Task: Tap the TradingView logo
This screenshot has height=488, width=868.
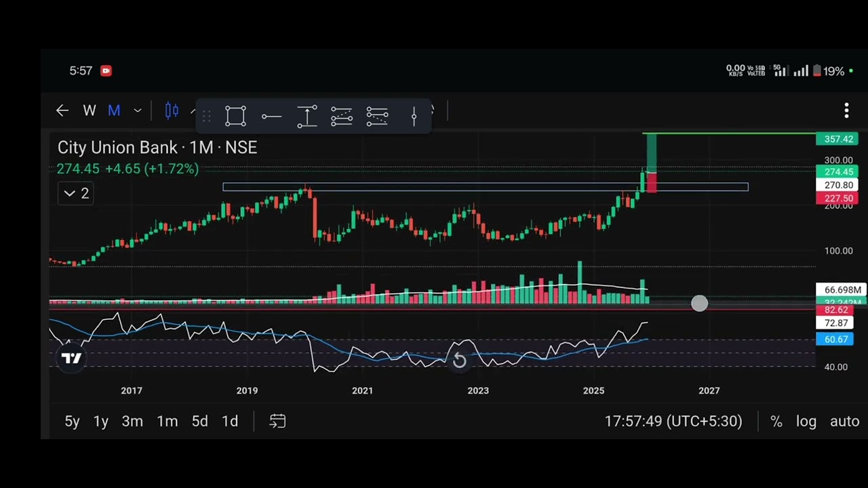Action: click(71, 358)
